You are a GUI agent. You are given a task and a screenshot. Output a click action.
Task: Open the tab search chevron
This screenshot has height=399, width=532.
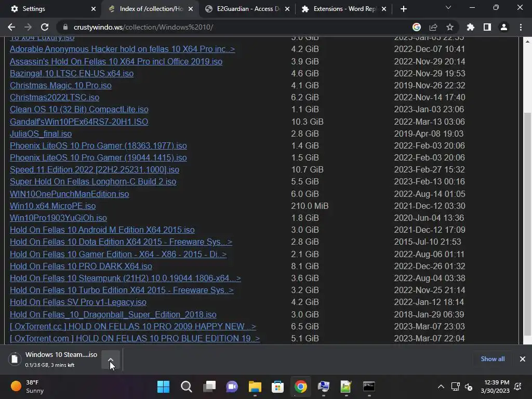(448, 7)
